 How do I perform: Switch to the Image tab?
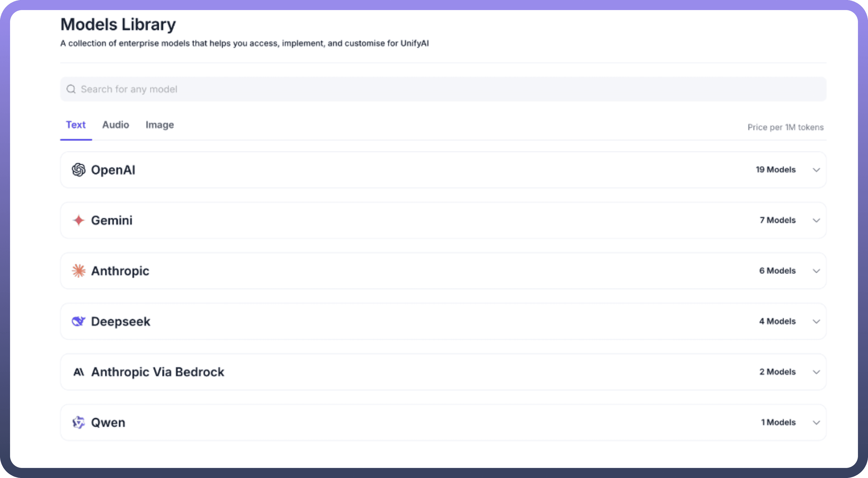(159, 125)
